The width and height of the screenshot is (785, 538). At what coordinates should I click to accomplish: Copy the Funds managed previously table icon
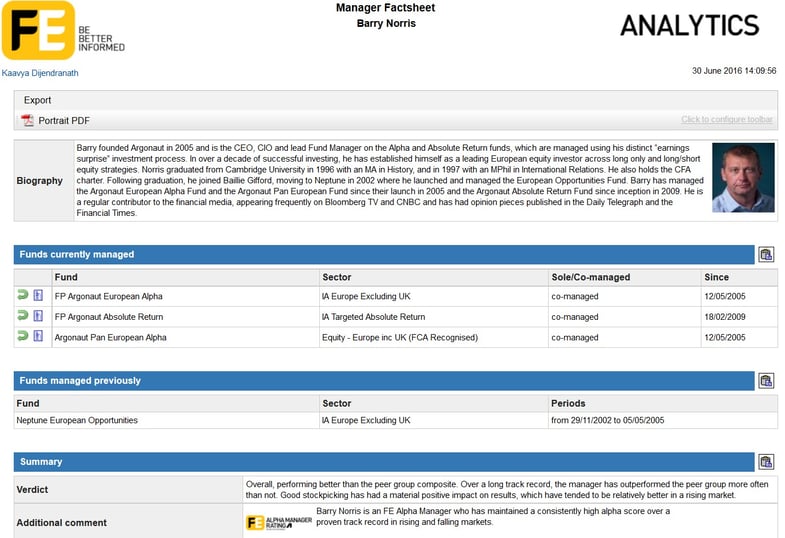(x=766, y=381)
